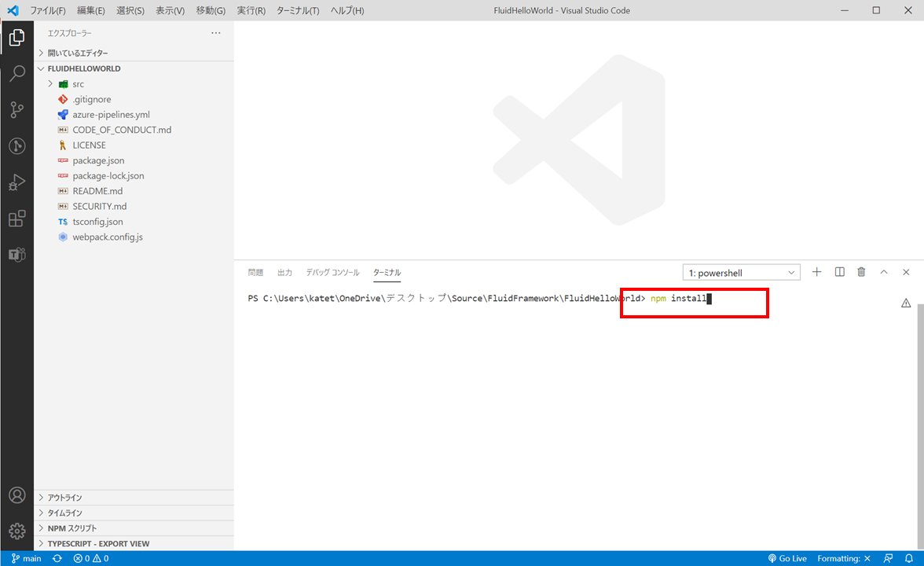Open the Accounts icon
This screenshot has height=566, width=924.
17,494
